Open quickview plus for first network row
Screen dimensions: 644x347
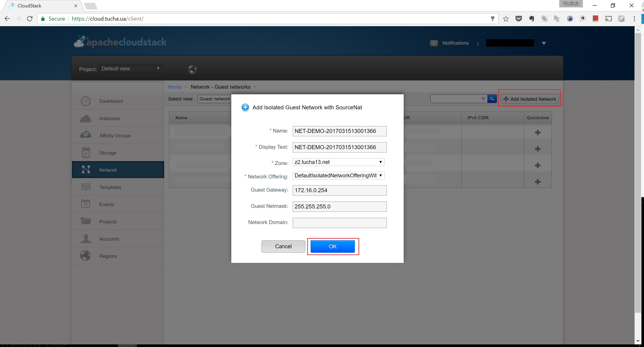tap(538, 132)
